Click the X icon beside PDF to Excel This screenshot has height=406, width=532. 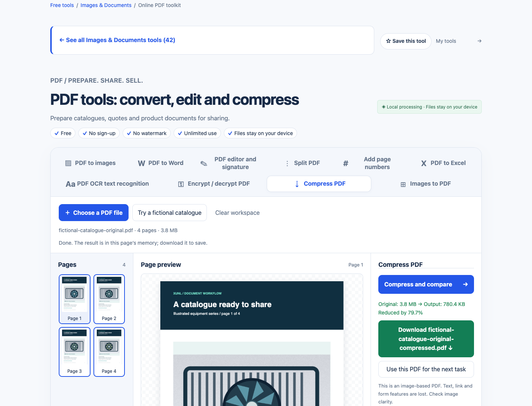coord(424,163)
